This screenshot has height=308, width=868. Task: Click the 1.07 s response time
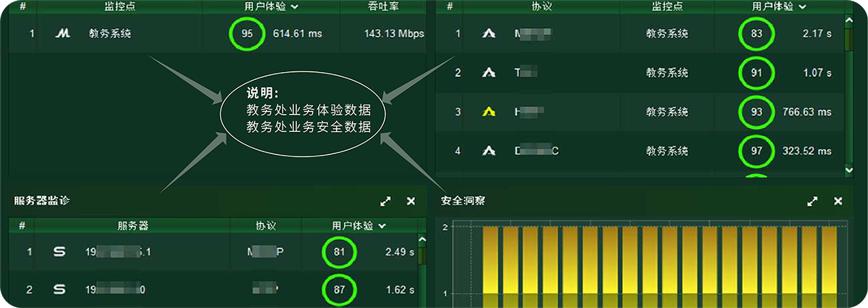click(x=819, y=73)
